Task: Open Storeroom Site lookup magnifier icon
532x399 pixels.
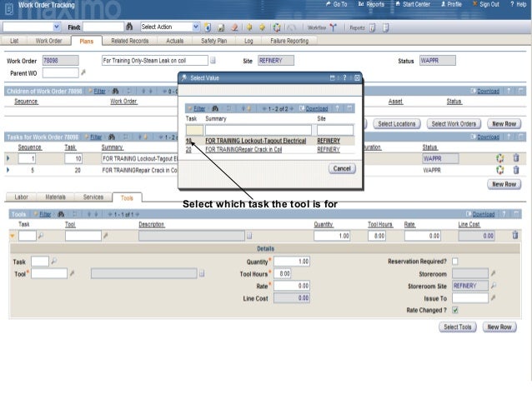Action: (x=493, y=286)
